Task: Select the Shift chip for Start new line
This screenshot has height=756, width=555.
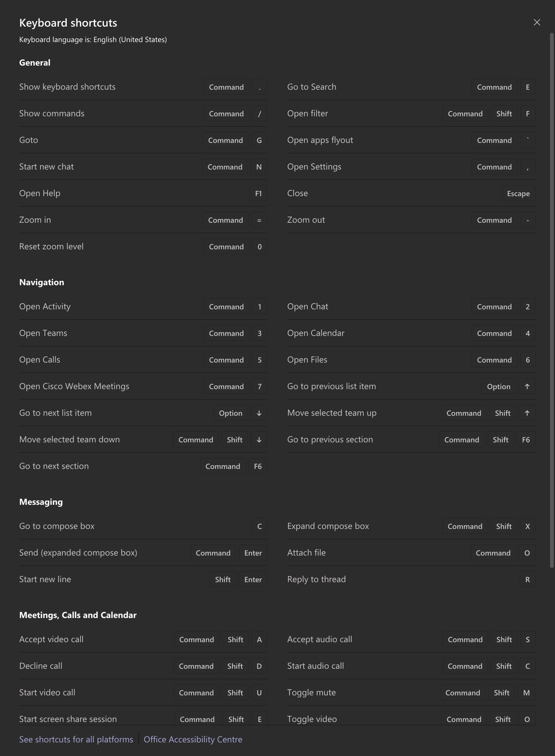Action: pos(222,579)
